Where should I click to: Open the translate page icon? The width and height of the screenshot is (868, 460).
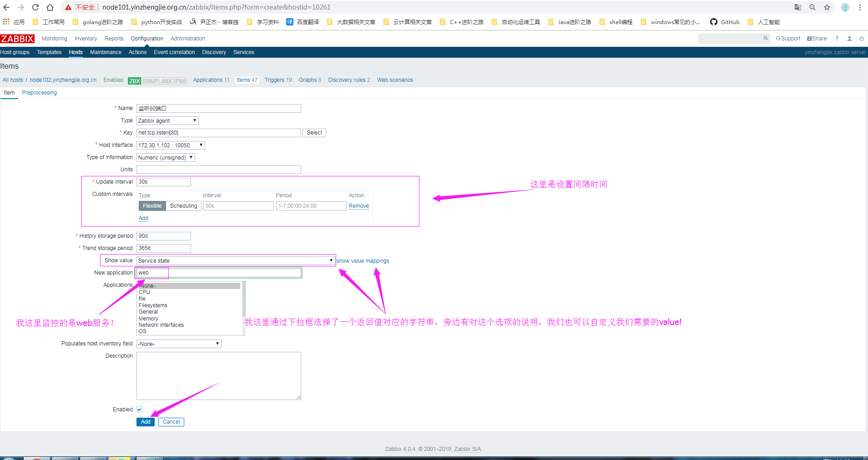click(798, 7)
